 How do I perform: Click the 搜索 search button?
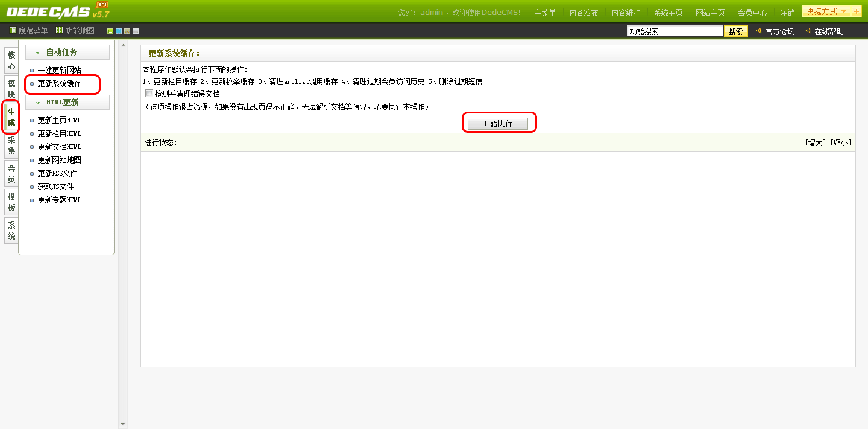[735, 31]
